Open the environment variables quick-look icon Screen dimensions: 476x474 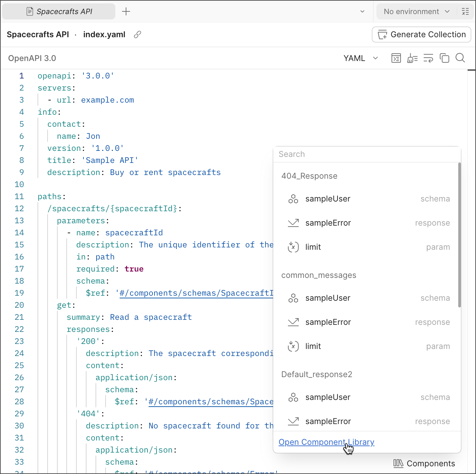click(465, 11)
